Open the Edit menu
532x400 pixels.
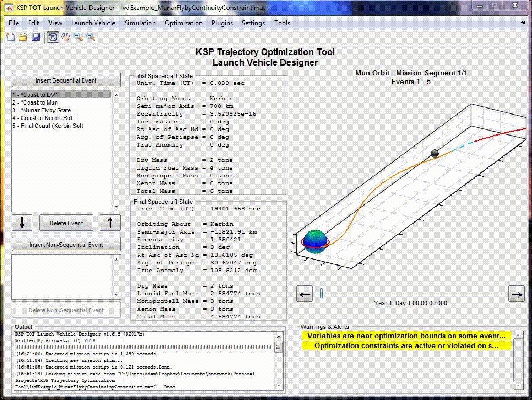pyautogui.click(x=33, y=23)
